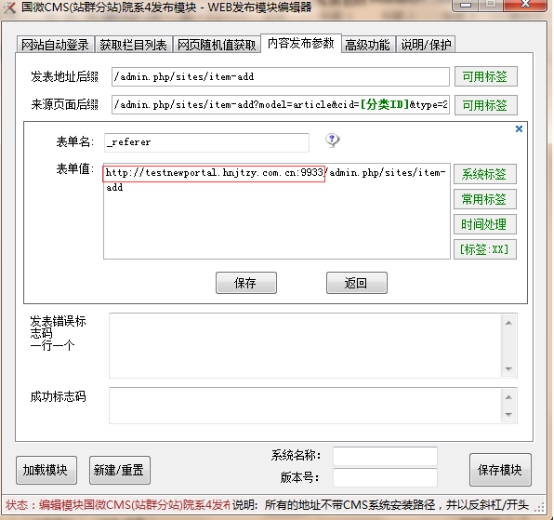The image size is (554, 520).
Task: Click down arrow of 发表错误标志码 scrollbar
Action: (509, 369)
